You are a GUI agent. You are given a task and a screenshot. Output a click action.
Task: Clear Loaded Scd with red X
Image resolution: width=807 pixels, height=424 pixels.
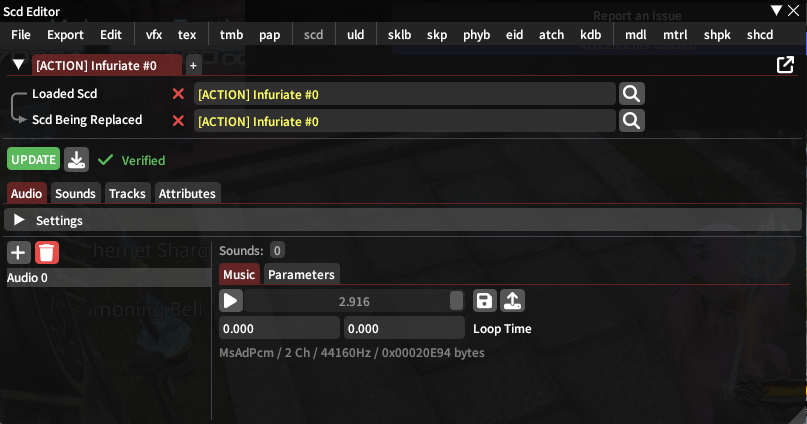[179, 94]
